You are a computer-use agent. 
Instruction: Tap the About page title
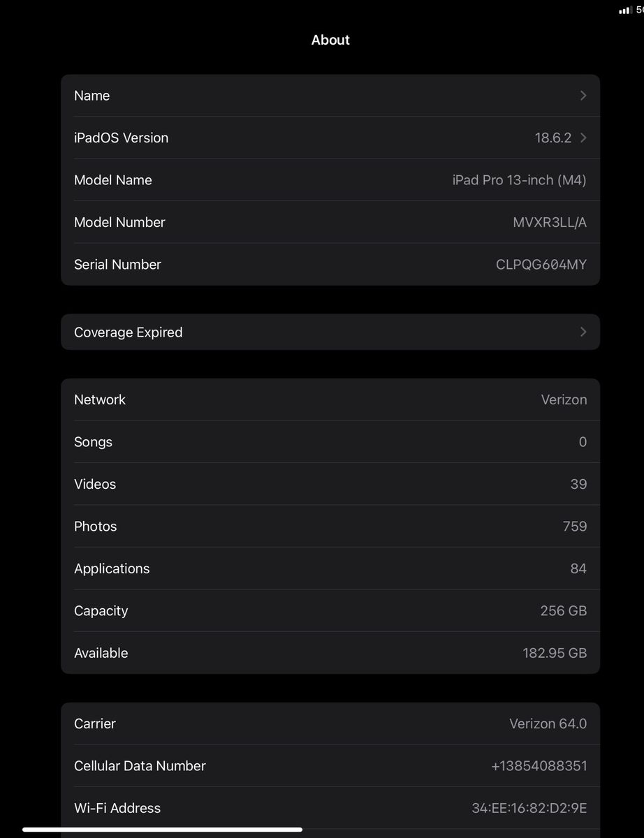pyautogui.click(x=330, y=40)
